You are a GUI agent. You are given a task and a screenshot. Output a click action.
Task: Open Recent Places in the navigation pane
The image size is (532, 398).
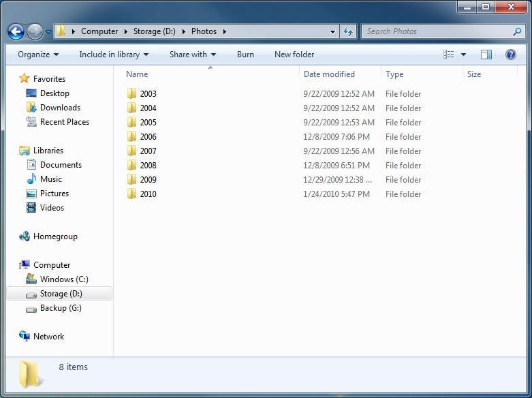(x=65, y=121)
